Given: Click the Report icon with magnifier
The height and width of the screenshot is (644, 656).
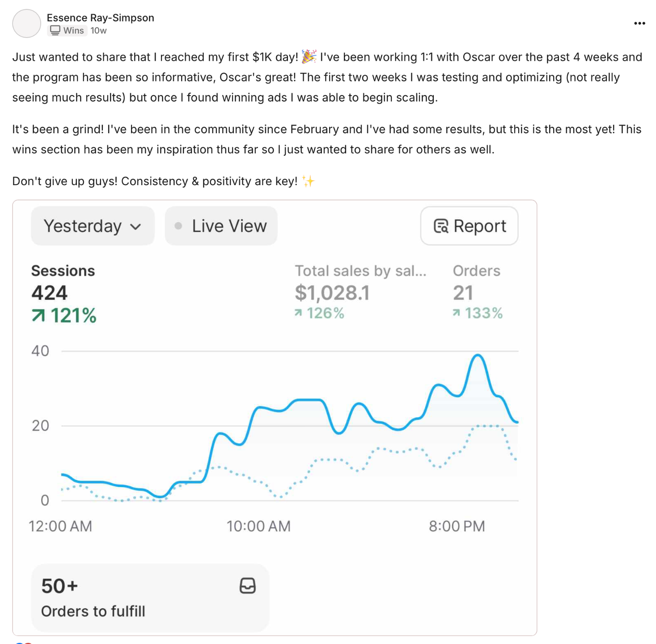Looking at the screenshot, I should coord(441,226).
